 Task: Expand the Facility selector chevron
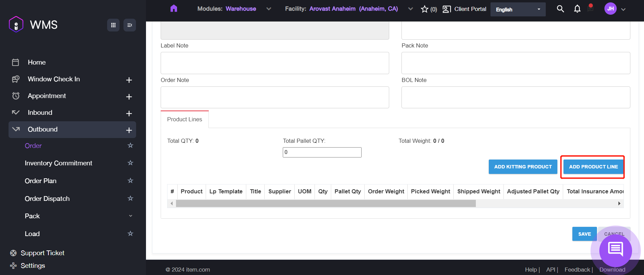[x=410, y=9]
